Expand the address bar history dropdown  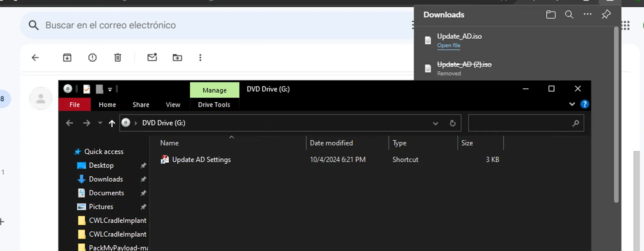tap(436, 123)
